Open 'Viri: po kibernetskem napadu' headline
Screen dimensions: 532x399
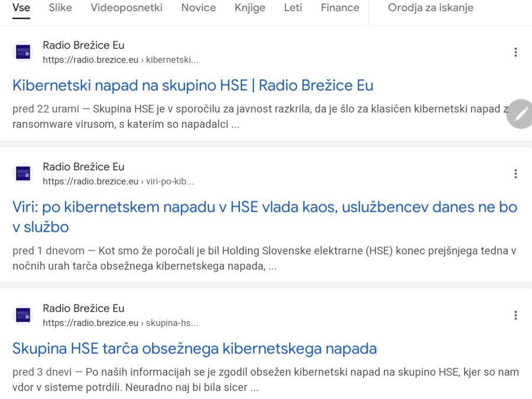click(264, 207)
